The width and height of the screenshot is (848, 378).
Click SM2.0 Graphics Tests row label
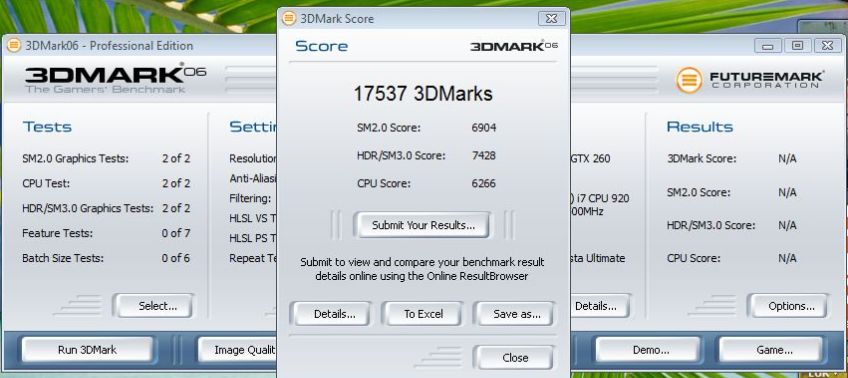75,159
